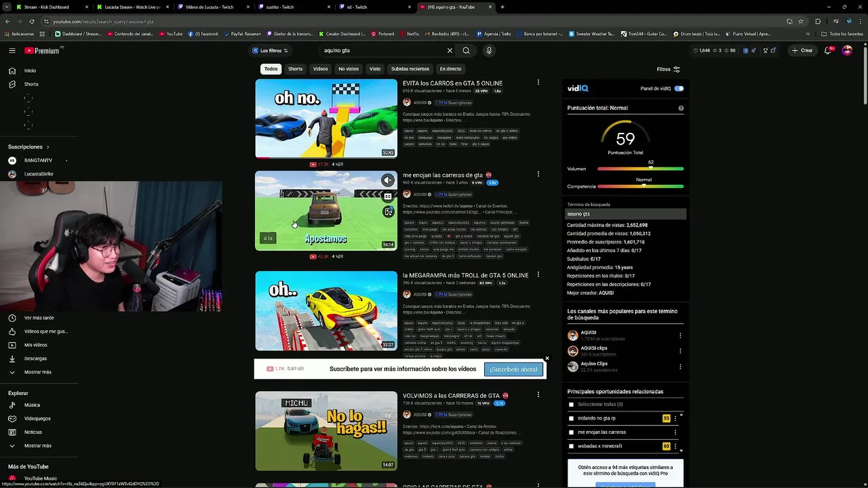This screenshot has width=868, height=488.
Task: Check the Seleccionar todas (3) checkbox
Action: 571,405
